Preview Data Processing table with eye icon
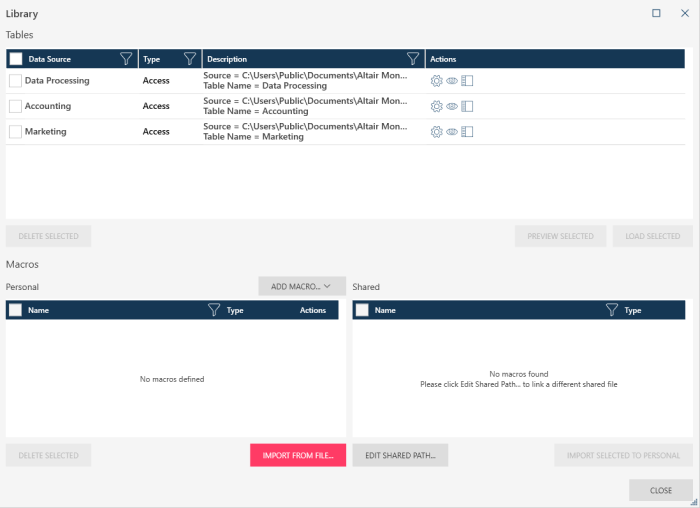 tap(451, 81)
